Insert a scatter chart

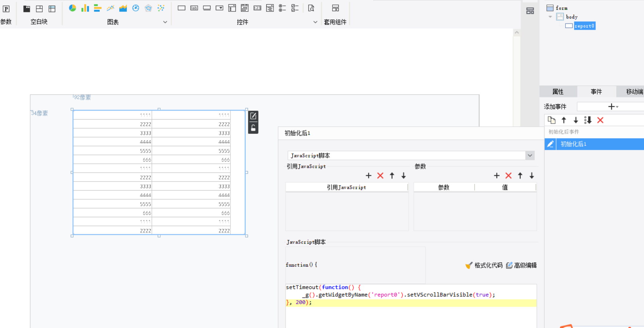click(x=161, y=8)
